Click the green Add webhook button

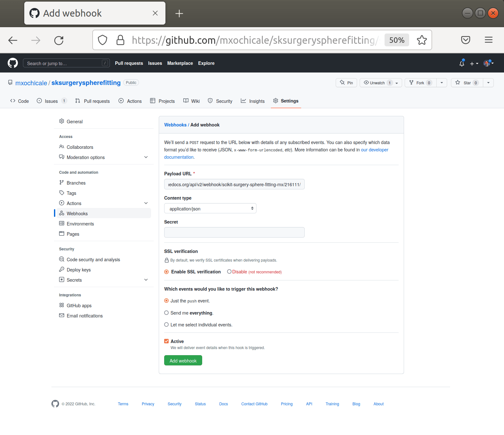[x=183, y=360]
